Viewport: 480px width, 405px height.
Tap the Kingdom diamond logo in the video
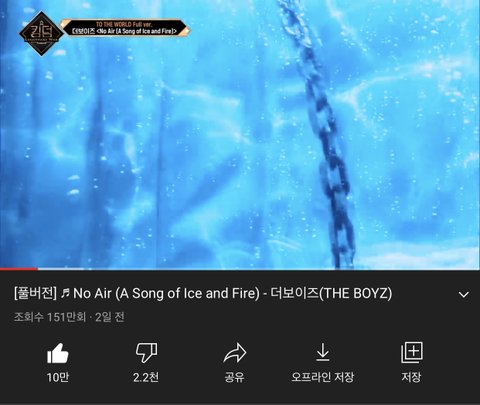coord(41,33)
